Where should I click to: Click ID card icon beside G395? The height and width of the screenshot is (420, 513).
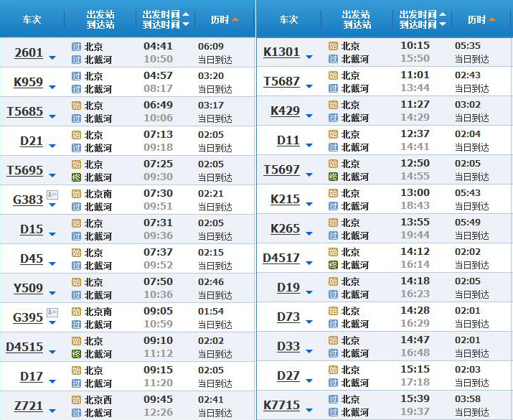pos(52,312)
